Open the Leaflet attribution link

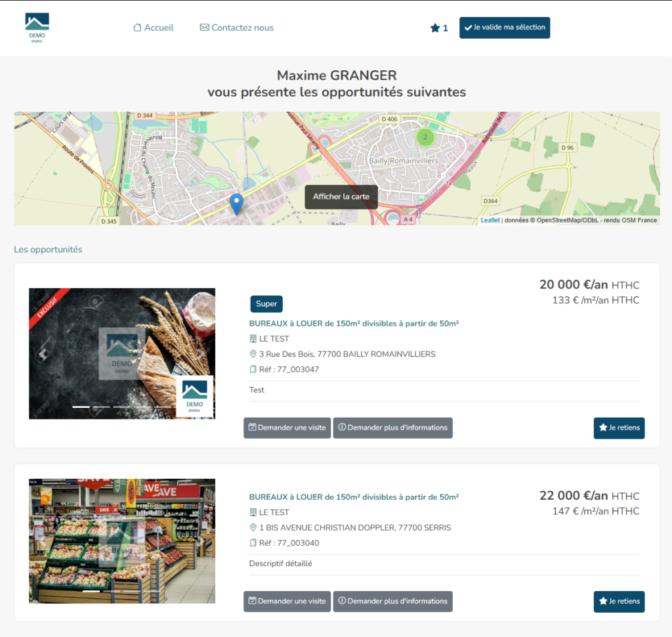pyautogui.click(x=490, y=221)
